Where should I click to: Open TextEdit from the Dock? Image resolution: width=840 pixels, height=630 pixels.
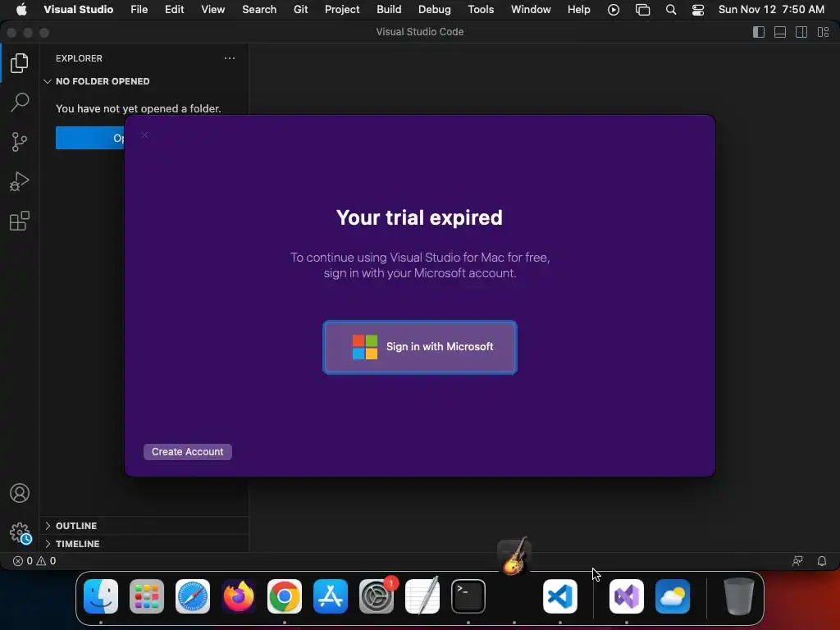pos(422,596)
